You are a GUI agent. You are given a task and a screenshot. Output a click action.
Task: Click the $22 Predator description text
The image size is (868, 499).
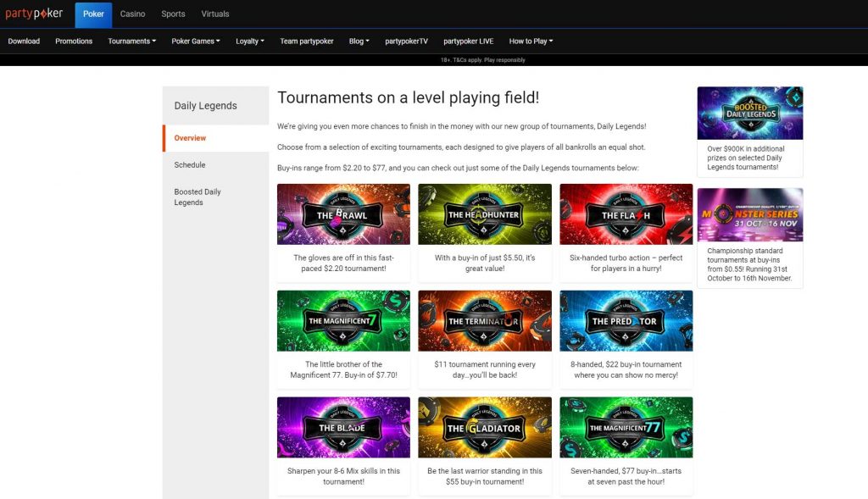point(626,369)
